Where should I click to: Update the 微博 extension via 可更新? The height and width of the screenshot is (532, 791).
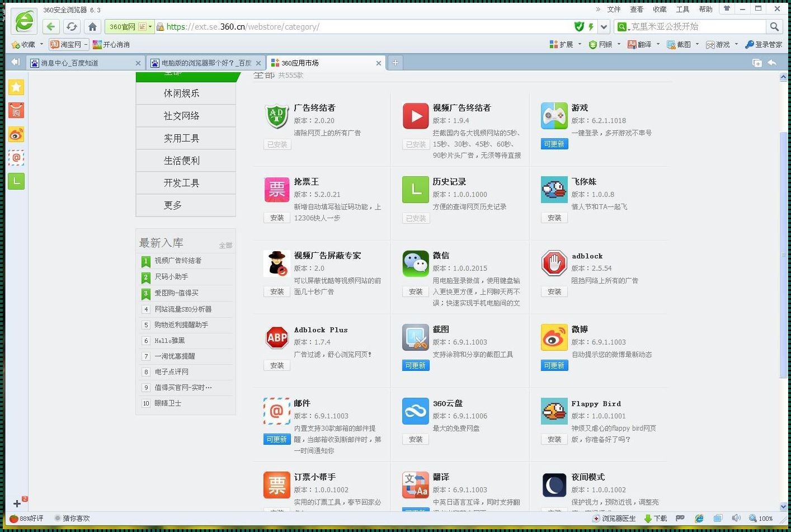[554, 366]
